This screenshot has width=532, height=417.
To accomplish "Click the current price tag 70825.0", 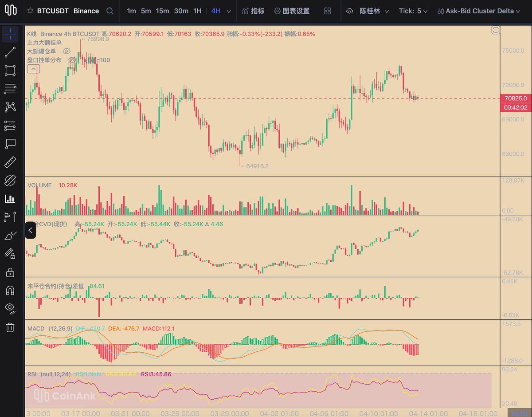I will point(515,98).
